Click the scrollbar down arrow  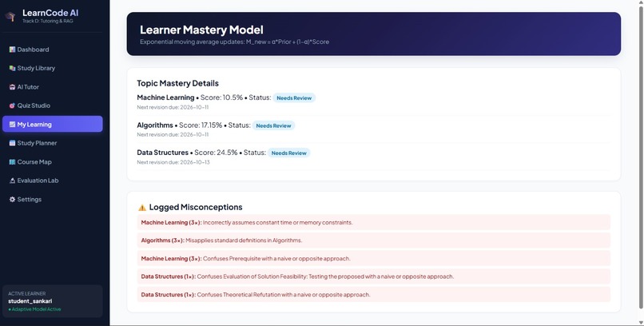(640, 322)
